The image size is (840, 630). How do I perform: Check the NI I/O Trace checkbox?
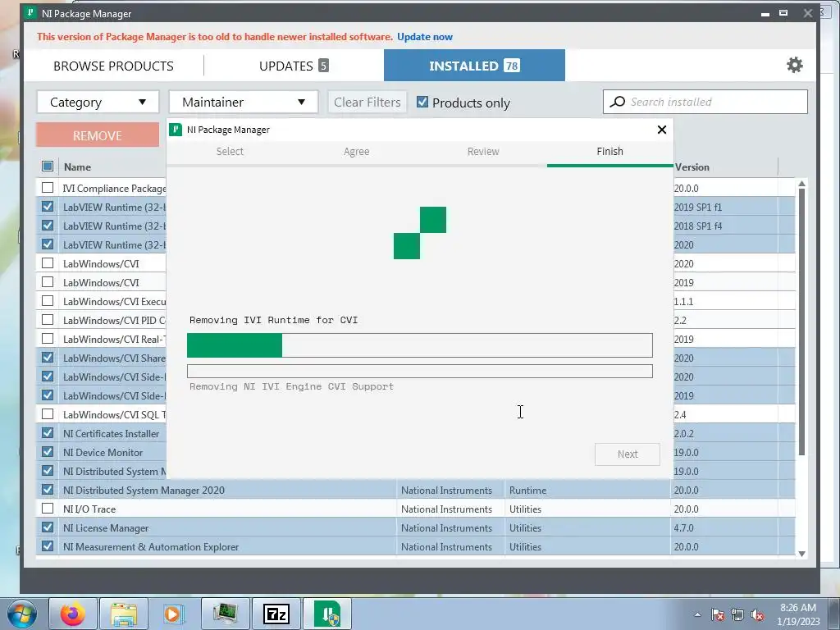47,509
